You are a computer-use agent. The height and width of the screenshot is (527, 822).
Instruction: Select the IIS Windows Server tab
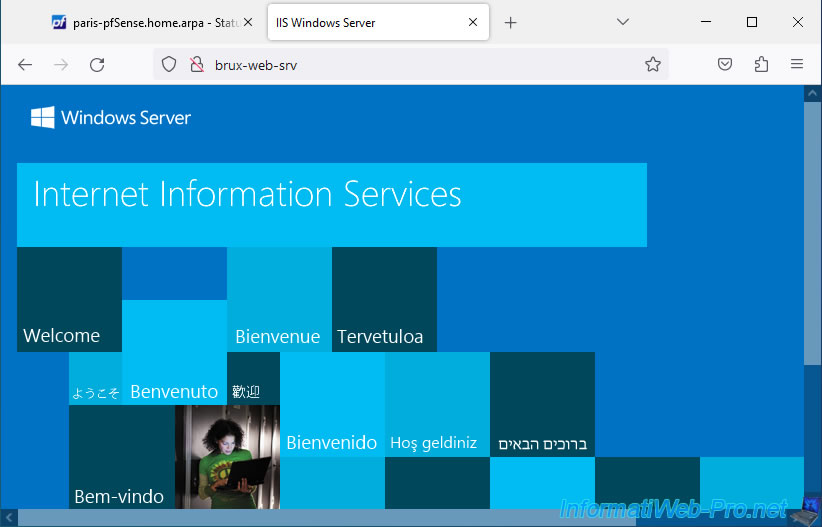coord(378,23)
